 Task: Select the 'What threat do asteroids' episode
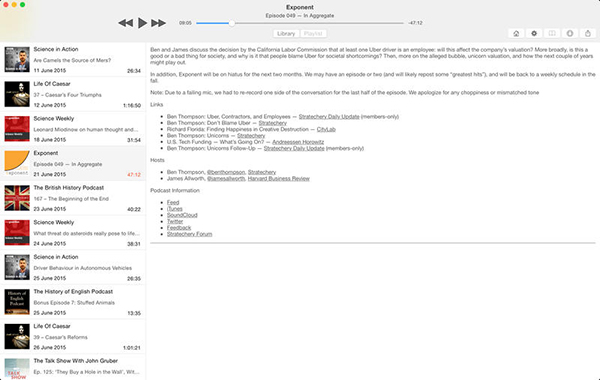[73, 233]
